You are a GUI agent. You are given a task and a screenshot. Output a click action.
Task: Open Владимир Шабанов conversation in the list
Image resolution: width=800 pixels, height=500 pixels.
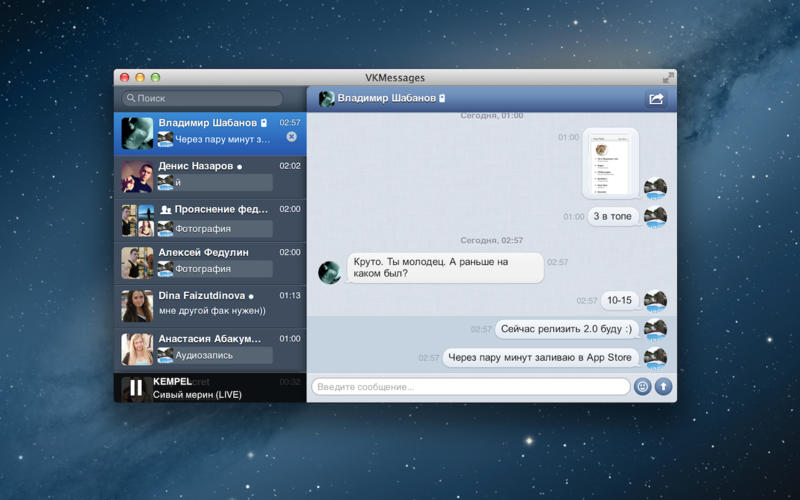tap(210, 134)
